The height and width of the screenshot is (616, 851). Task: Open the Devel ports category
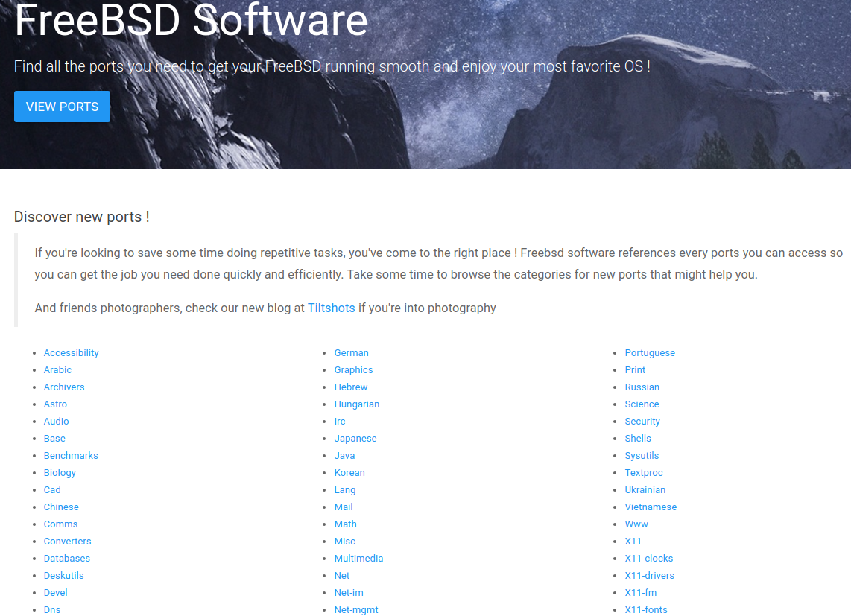click(55, 593)
